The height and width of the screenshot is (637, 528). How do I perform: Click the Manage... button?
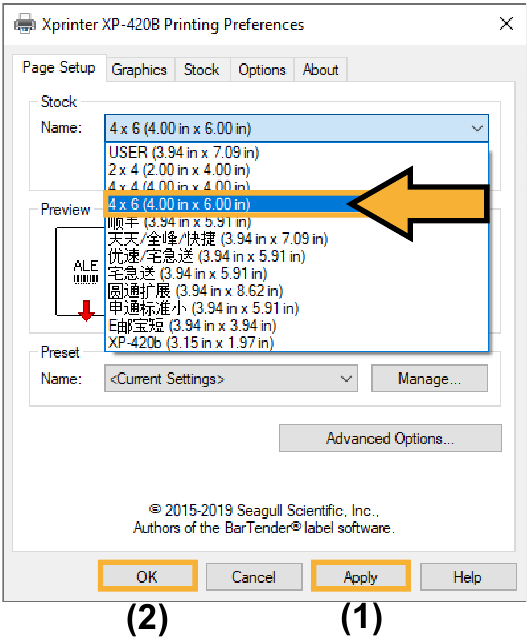429,378
